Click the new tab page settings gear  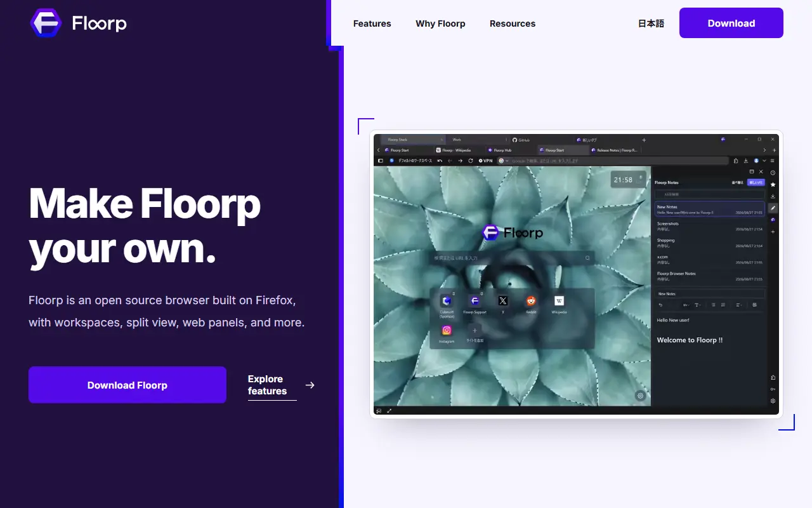[x=641, y=396]
